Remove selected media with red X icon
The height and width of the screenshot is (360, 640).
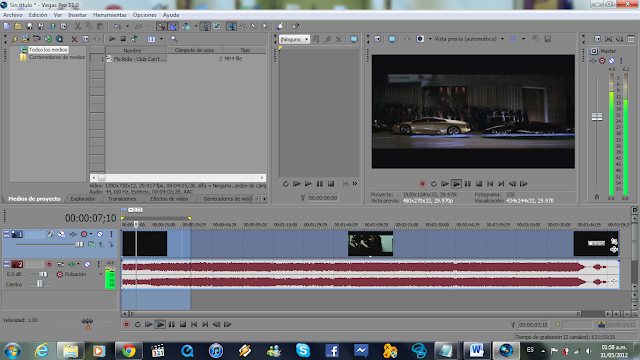(74, 39)
